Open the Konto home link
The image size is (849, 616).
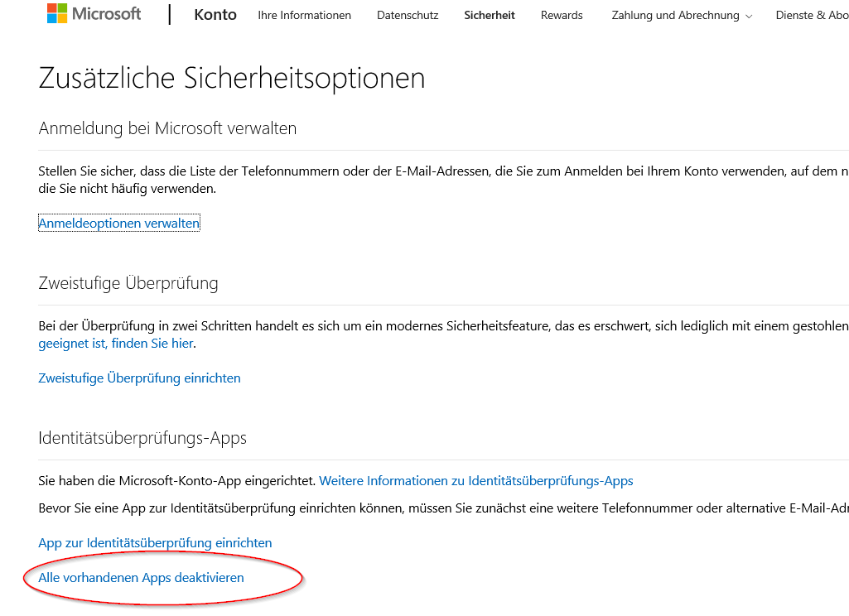pos(215,15)
